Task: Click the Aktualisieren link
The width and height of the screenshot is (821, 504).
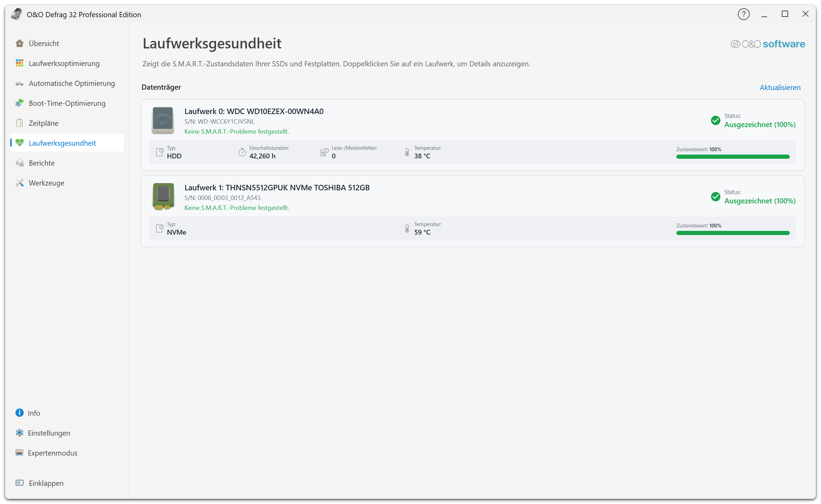Action: (780, 88)
